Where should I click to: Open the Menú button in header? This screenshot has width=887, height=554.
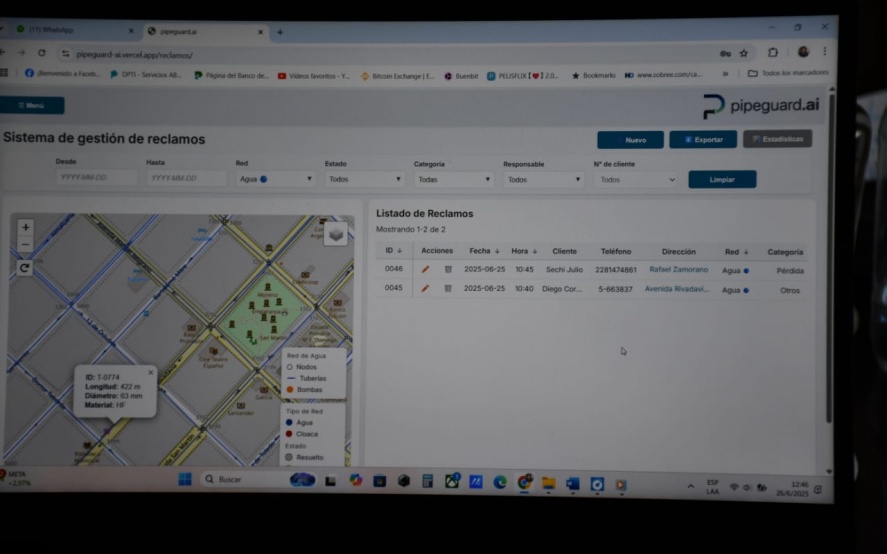[x=32, y=105]
